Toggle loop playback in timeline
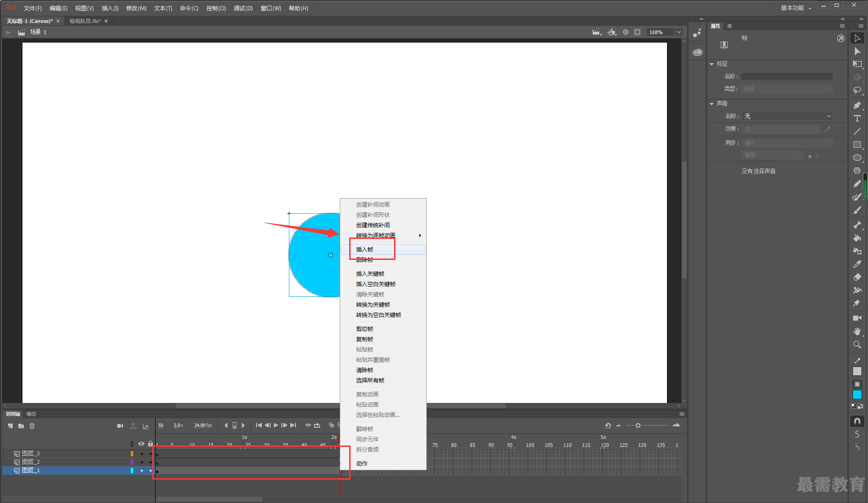The image size is (868, 503). (x=317, y=425)
